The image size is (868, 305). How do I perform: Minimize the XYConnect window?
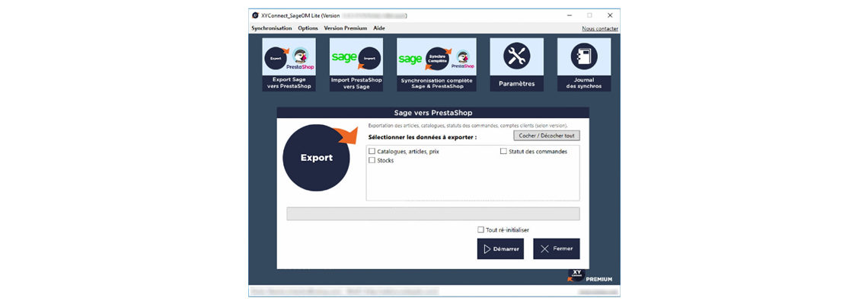click(x=569, y=15)
